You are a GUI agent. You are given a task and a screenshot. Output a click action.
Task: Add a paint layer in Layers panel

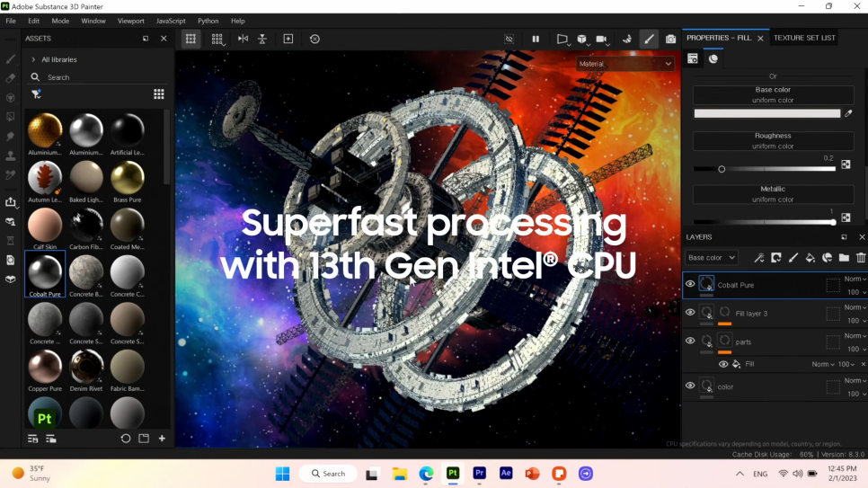(793, 258)
